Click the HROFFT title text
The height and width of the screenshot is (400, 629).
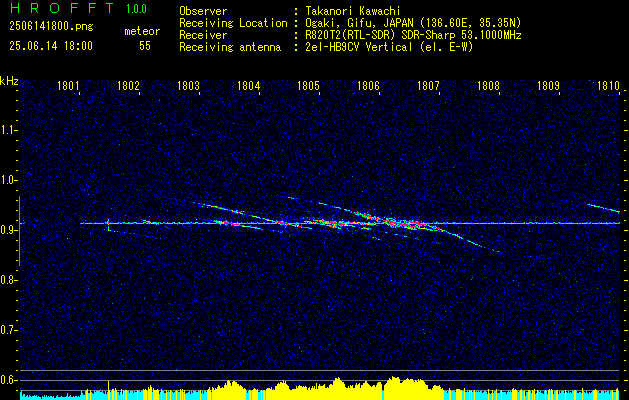pos(63,8)
